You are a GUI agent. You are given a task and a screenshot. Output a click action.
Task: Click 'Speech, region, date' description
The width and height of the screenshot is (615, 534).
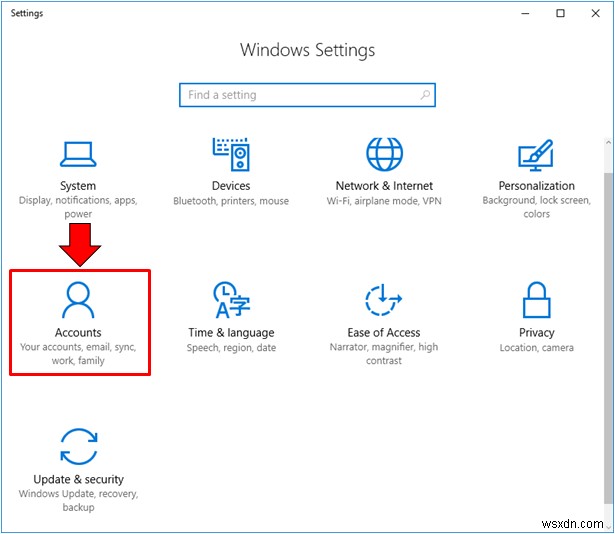tap(231, 348)
